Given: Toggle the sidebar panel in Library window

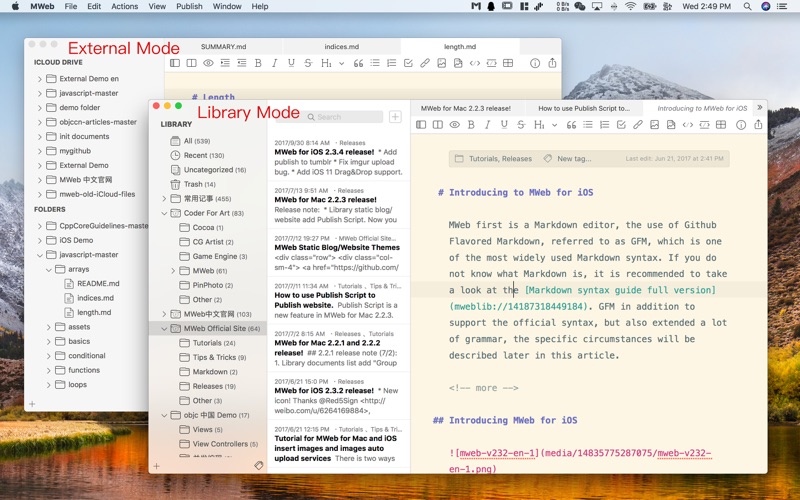Looking at the screenshot, I should pos(421,125).
